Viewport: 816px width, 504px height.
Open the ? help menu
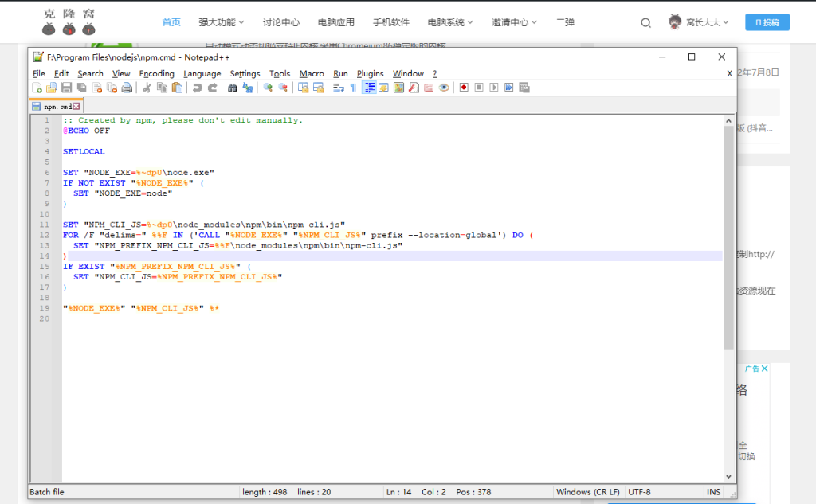tap(434, 74)
